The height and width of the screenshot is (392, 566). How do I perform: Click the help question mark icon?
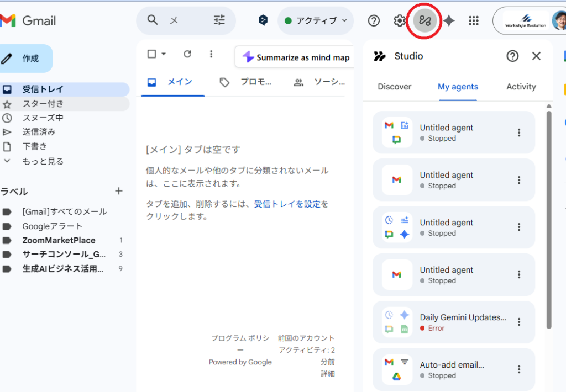point(374,20)
